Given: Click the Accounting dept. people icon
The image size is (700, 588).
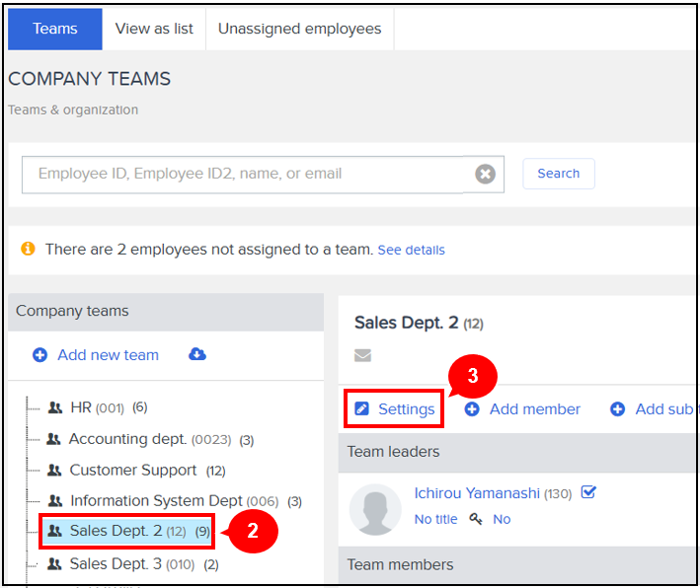Looking at the screenshot, I should point(53,439).
